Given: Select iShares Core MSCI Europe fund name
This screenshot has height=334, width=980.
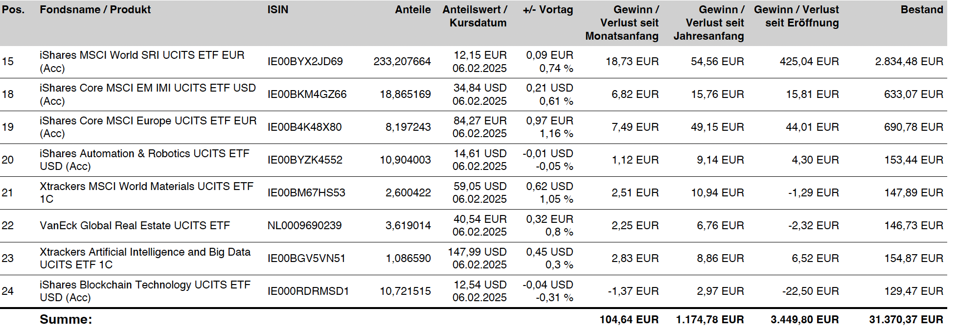Looking at the screenshot, I should pos(148,127).
